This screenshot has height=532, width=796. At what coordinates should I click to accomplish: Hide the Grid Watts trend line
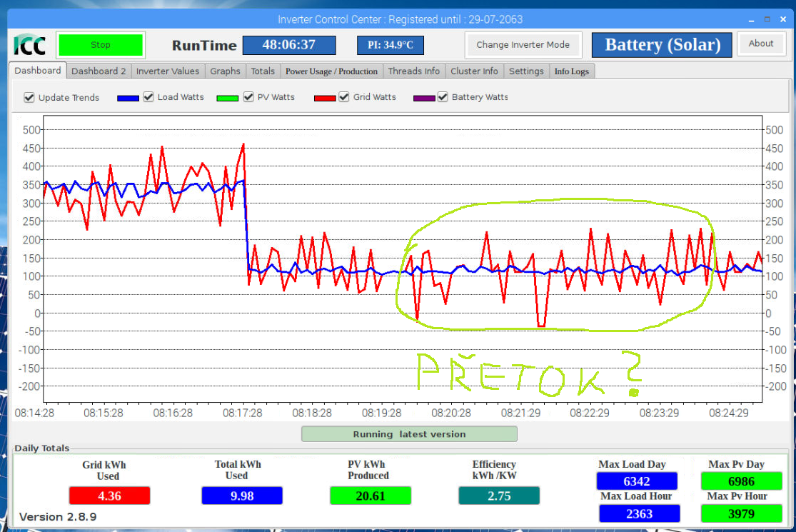point(344,97)
